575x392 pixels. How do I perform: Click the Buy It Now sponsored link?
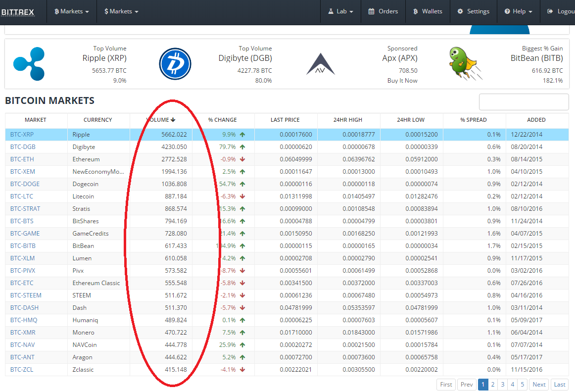point(402,81)
